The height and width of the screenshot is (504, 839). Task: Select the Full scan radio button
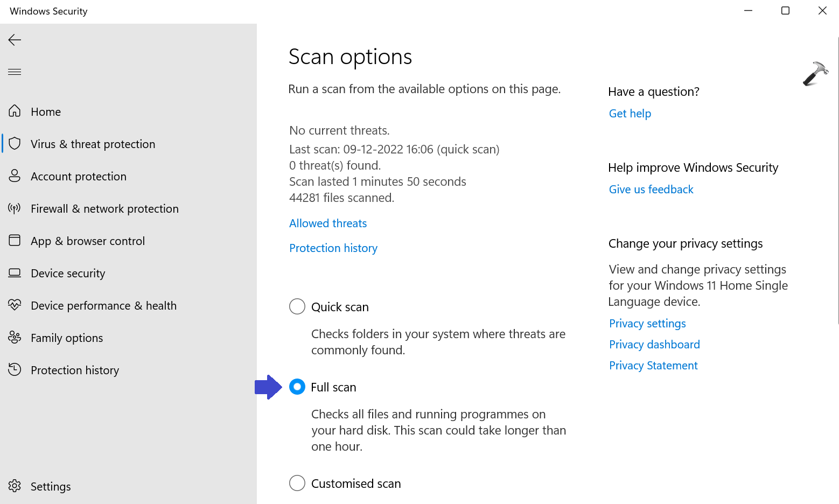(297, 387)
